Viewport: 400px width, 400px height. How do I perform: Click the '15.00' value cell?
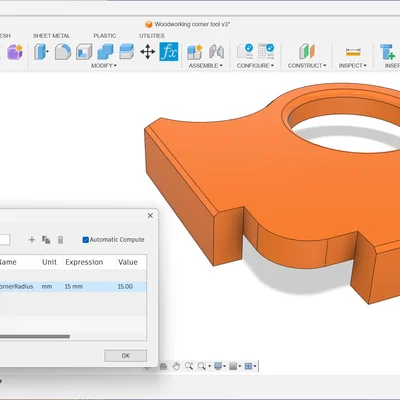(x=125, y=287)
